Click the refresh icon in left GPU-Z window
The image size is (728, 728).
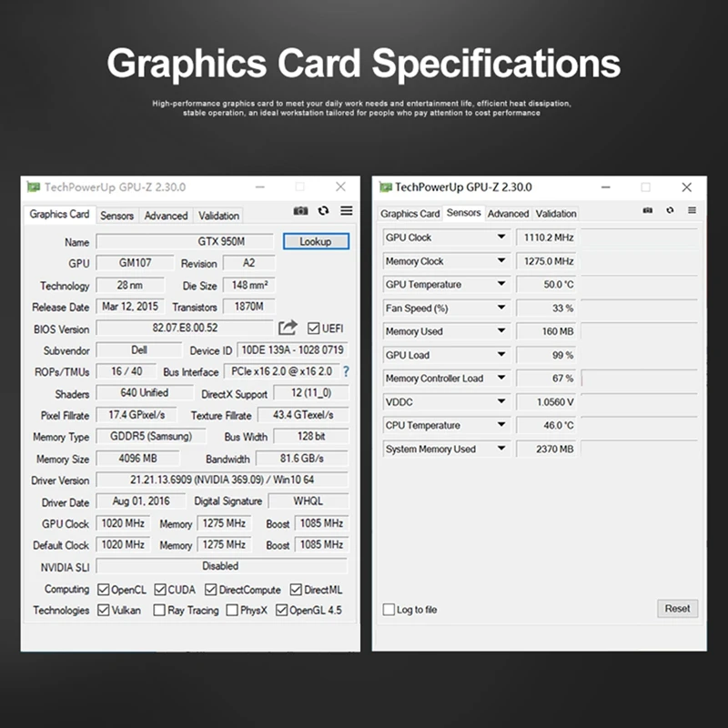click(x=324, y=211)
